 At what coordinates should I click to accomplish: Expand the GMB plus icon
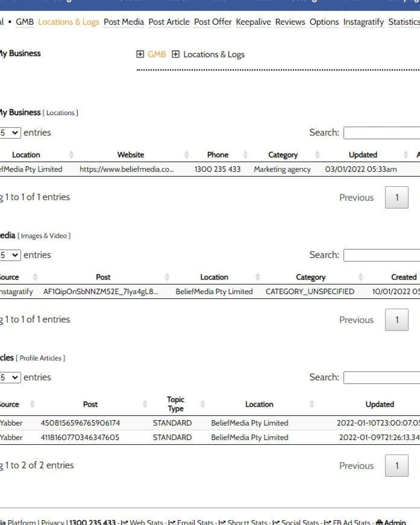point(140,54)
